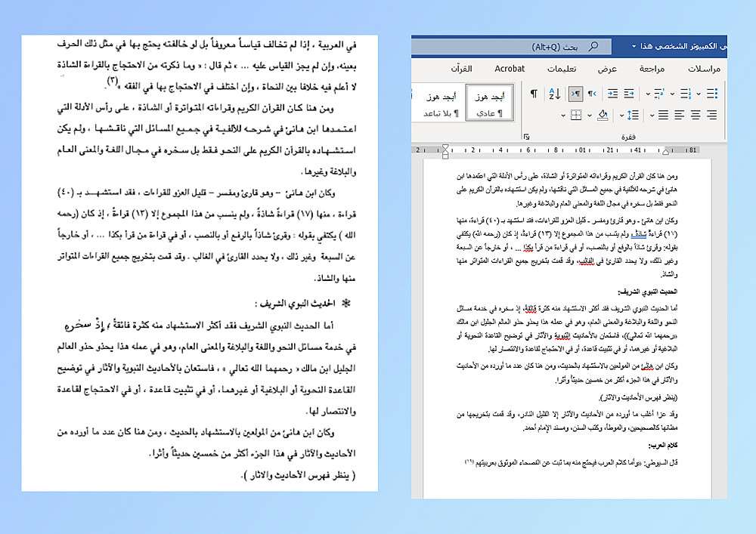Open paragraph settings dialog launcher
The width and height of the screenshot is (756, 534).
526,137
